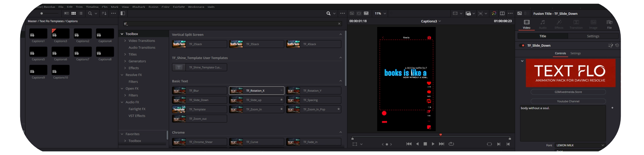The height and width of the screenshot is (155, 644).
Task: Click the 'body without a soul.' text box
Action: 563,123
